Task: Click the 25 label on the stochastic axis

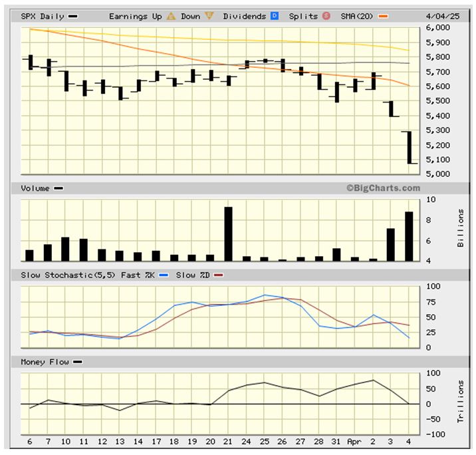Action: coord(431,333)
